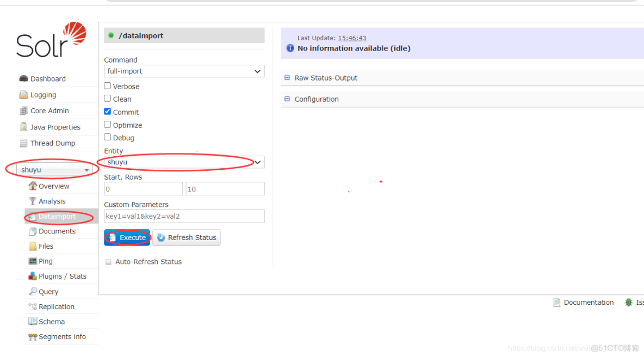Click the Logging icon

coord(24,95)
